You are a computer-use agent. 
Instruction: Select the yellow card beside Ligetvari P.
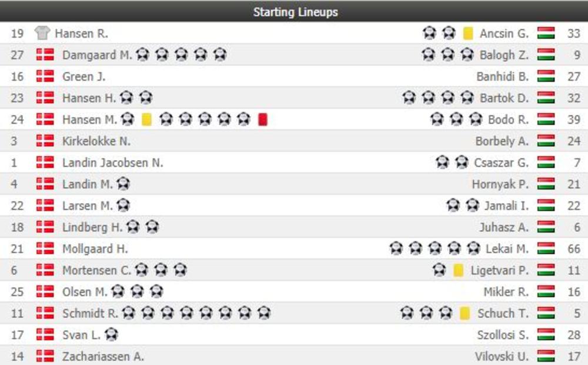pos(459,270)
